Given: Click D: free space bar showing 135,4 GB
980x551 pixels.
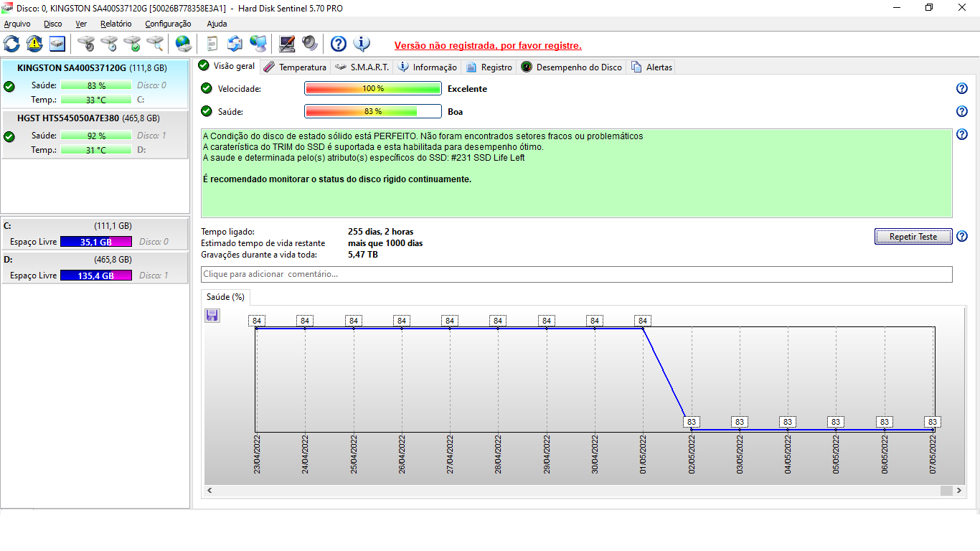Looking at the screenshot, I should tap(96, 275).
